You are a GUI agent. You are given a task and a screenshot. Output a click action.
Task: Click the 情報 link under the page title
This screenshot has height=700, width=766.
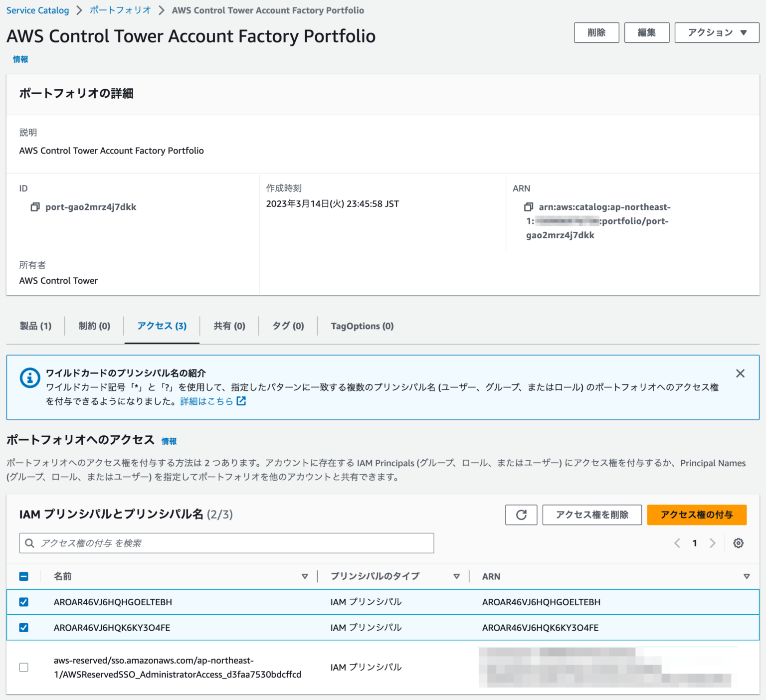click(20, 59)
